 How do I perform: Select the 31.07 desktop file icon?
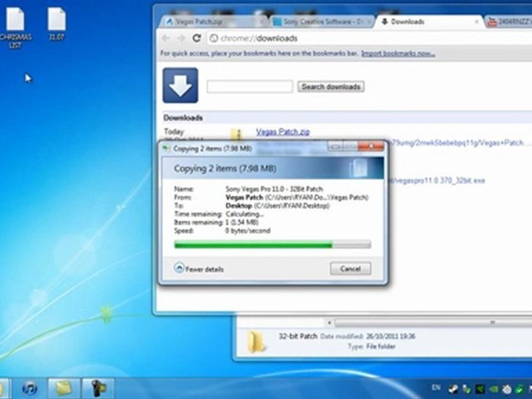click(57, 24)
